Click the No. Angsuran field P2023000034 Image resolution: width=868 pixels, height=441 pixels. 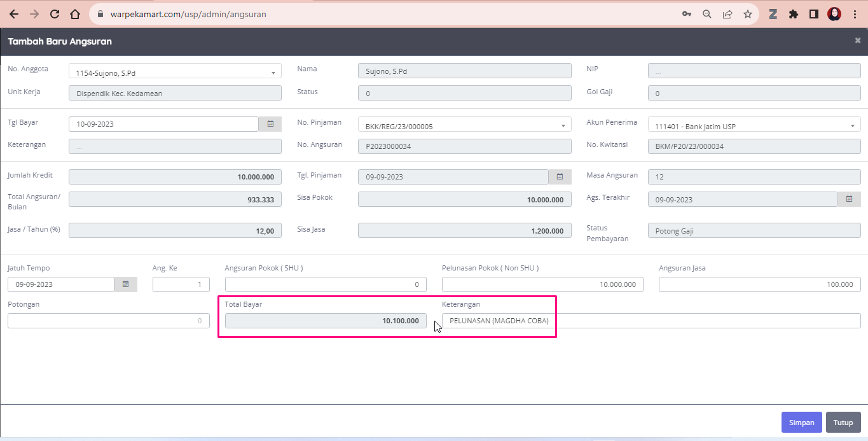[465, 146]
